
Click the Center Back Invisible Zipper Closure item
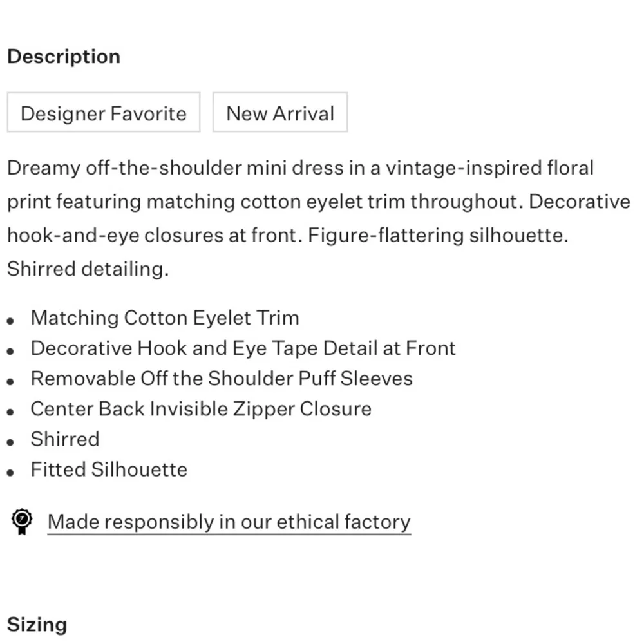coord(201,409)
